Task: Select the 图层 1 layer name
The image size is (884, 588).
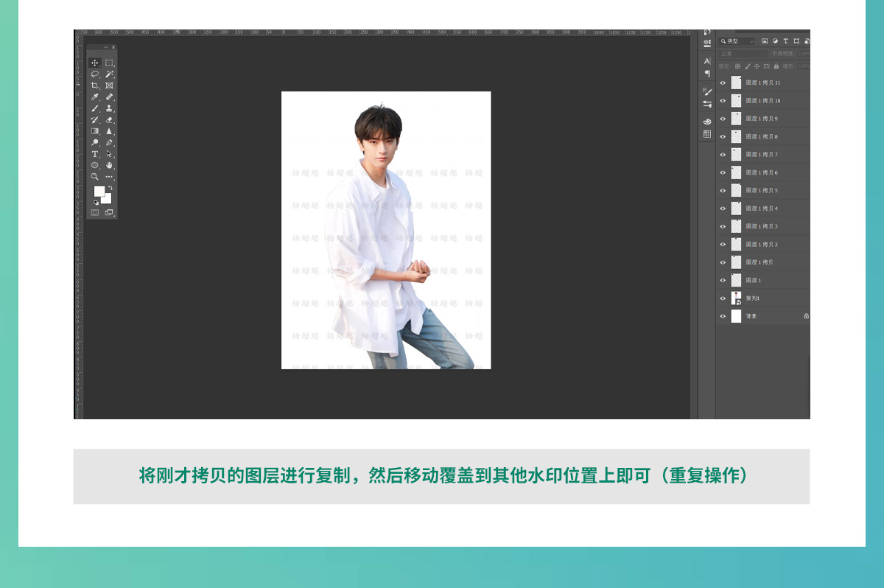Action: [x=754, y=281]
